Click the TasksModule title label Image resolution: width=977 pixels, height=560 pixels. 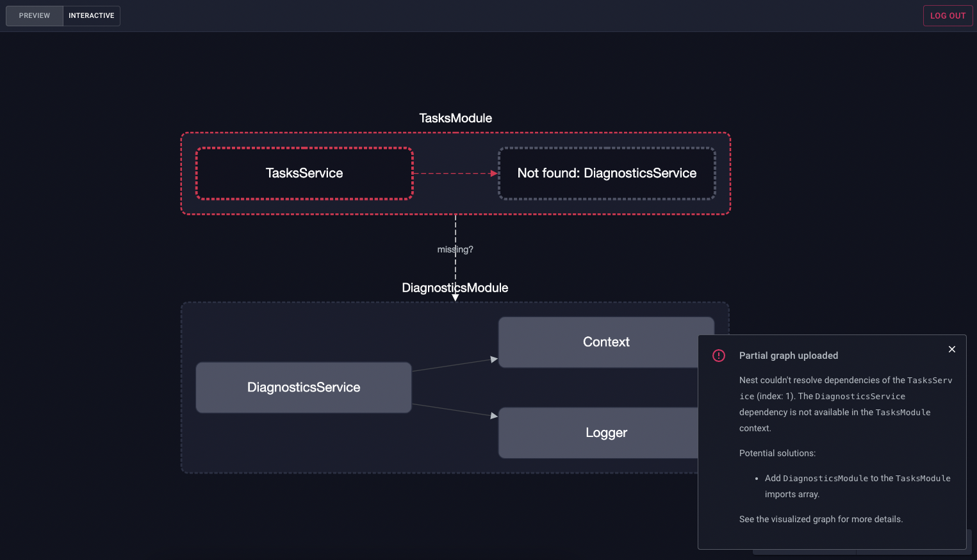pyautogui.click(x=456, y=119)
